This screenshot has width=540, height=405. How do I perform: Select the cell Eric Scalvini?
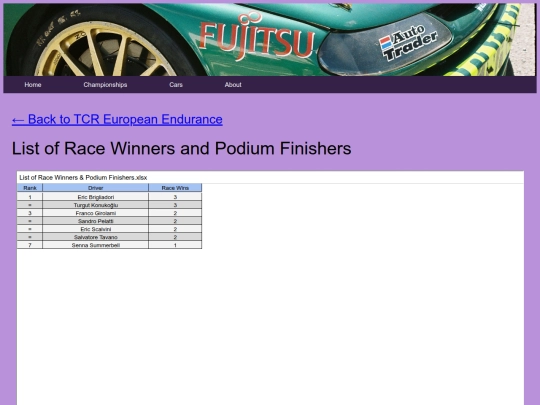[x=96, y=229]
